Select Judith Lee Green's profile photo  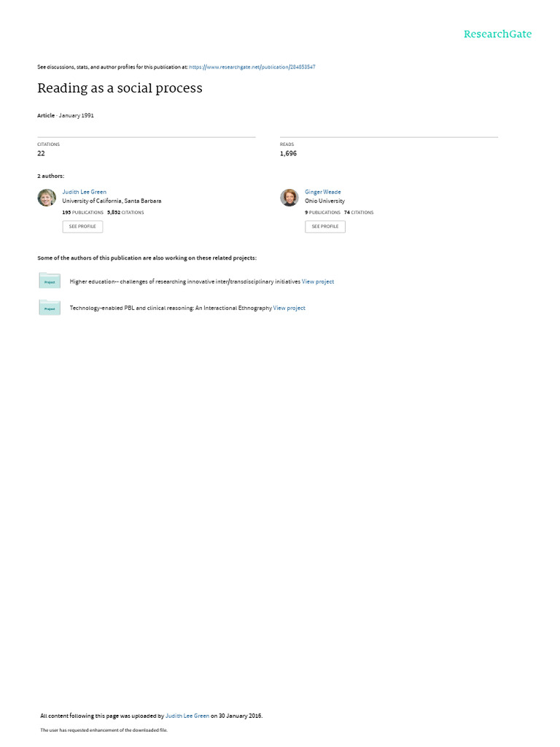[x=47, y=197]
